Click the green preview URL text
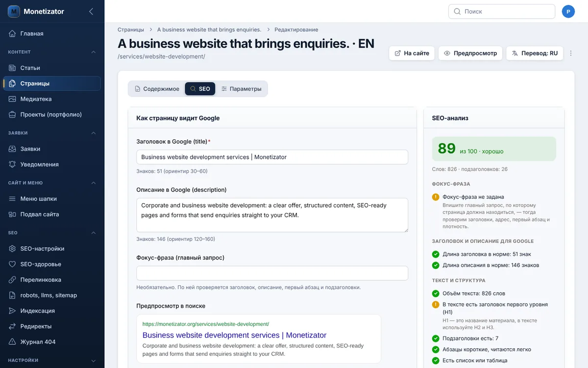 point(206,324)
